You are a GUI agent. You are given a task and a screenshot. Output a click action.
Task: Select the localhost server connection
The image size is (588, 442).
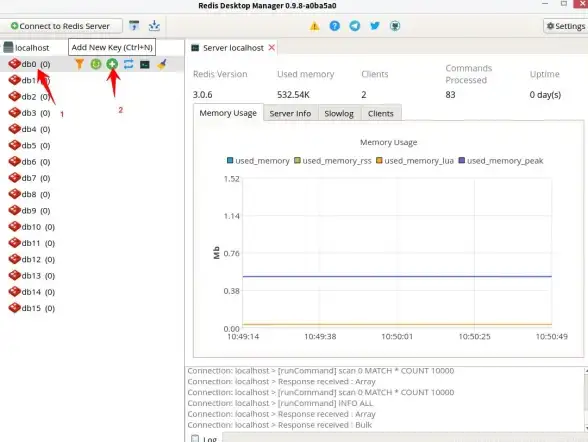point(32,48)
